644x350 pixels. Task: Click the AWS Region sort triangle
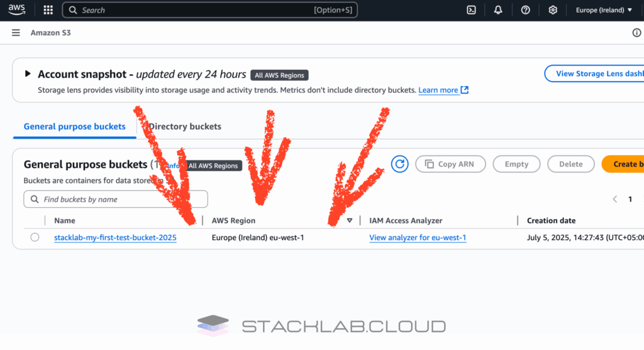click(x=350, y=221)
